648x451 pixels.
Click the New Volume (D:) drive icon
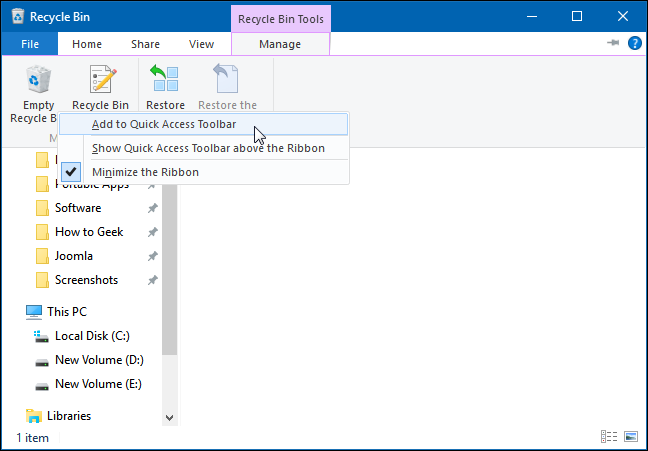pos(42,363)
